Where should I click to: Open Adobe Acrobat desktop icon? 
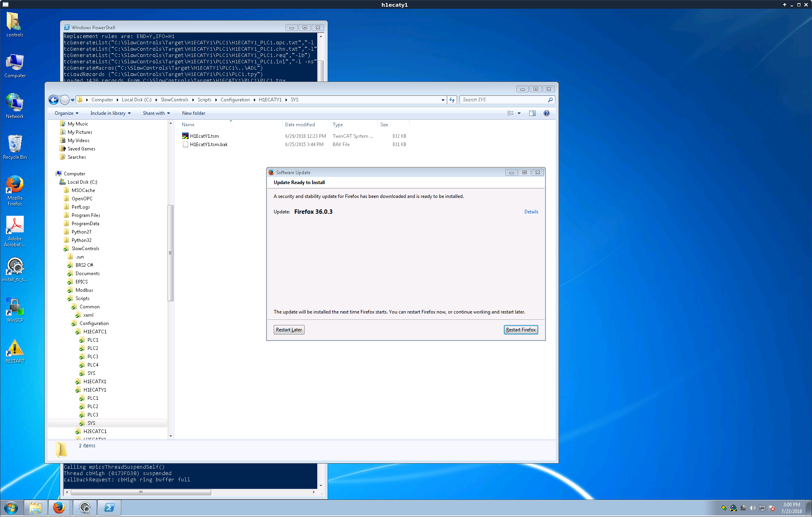[15, 232]
